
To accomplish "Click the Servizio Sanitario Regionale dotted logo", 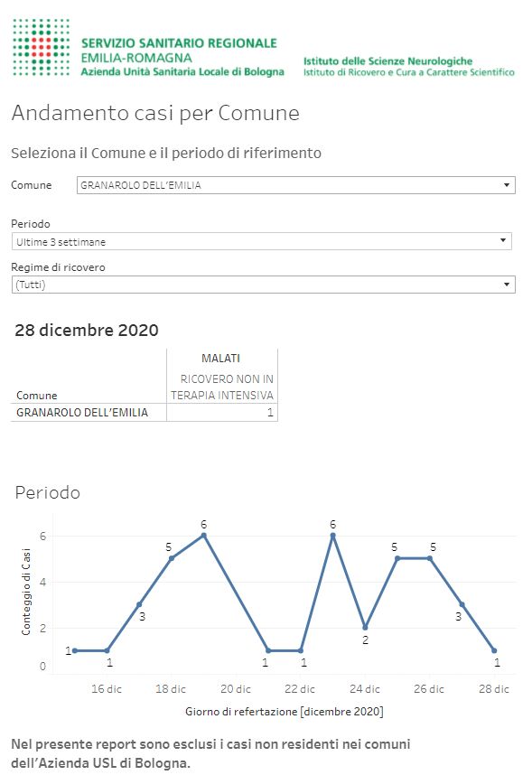I will 41,48.
